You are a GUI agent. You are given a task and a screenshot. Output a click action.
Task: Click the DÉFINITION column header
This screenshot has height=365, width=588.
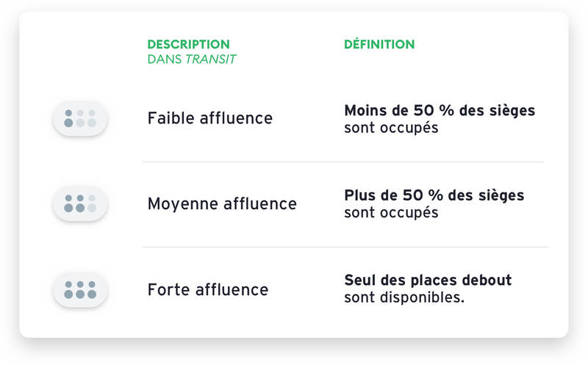(379, 44)
